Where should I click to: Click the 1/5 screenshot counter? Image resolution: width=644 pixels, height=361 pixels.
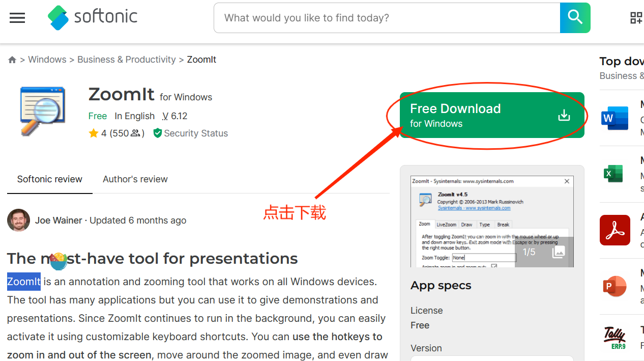point(529,252)
